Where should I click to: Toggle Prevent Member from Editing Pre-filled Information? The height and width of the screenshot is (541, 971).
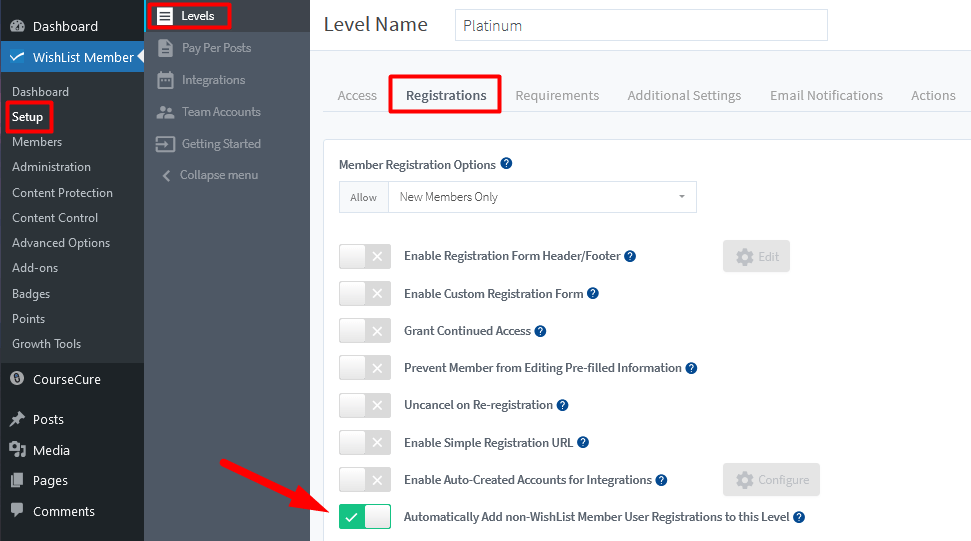365,368
